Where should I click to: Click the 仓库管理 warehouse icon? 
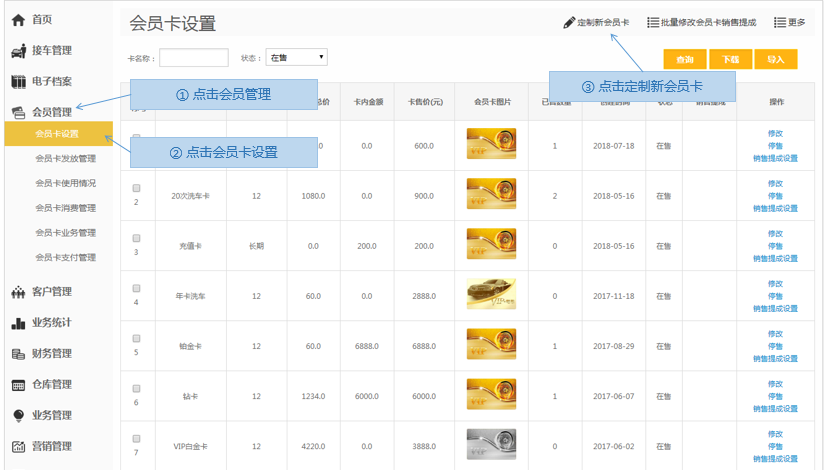tap(18, 385)
